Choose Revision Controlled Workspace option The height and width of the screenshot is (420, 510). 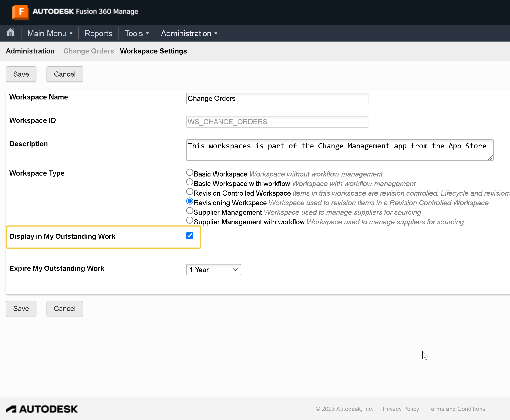pos(189,191)
